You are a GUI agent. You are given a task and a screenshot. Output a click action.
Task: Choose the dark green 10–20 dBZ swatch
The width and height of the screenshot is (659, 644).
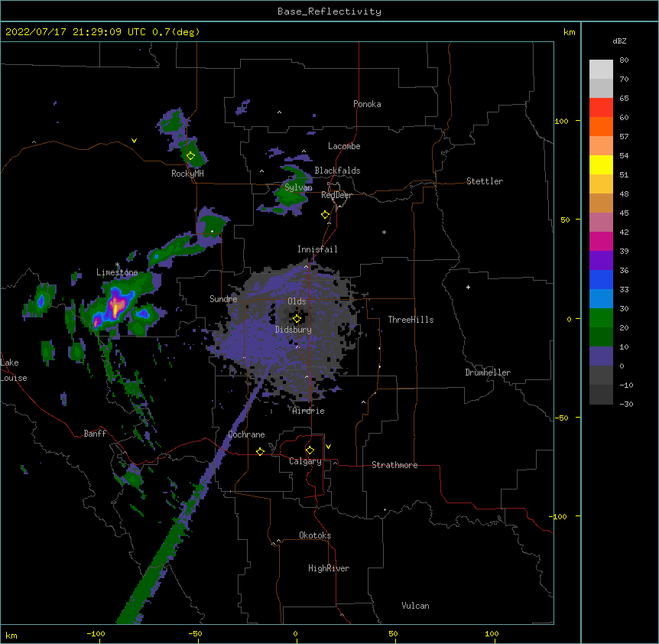click(x=601, y=337)
